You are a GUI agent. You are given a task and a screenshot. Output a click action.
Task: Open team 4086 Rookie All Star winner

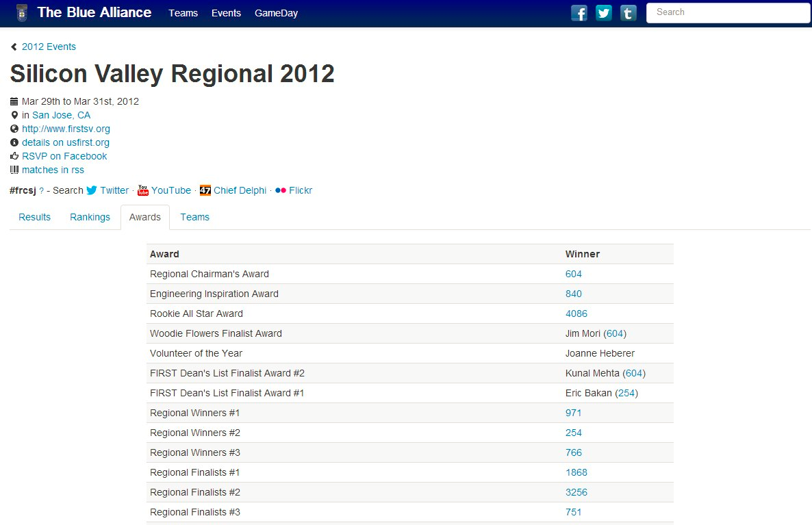[x=576, y=313]
